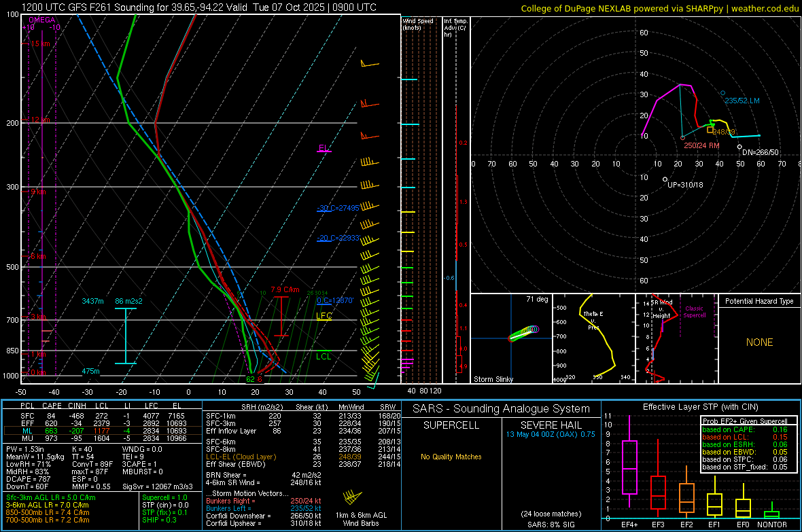
Task: Click the Prob EF2+ Given Supercell header
Action: coord(745,421)
